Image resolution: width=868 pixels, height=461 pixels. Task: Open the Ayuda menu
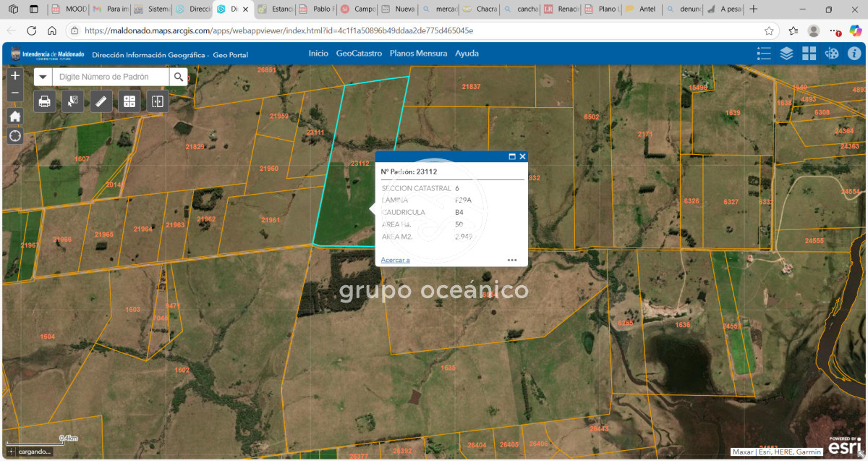coord(465,53)
